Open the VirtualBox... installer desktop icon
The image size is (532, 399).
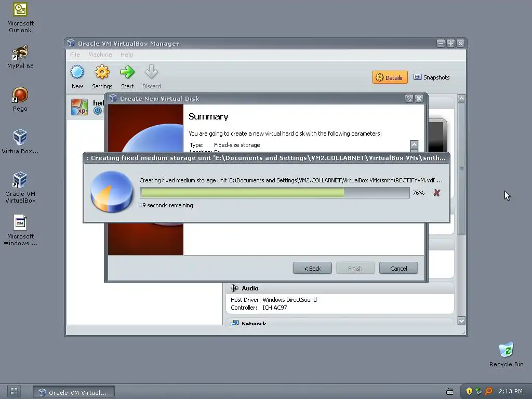pyautogui.click(x=20, y=141)
